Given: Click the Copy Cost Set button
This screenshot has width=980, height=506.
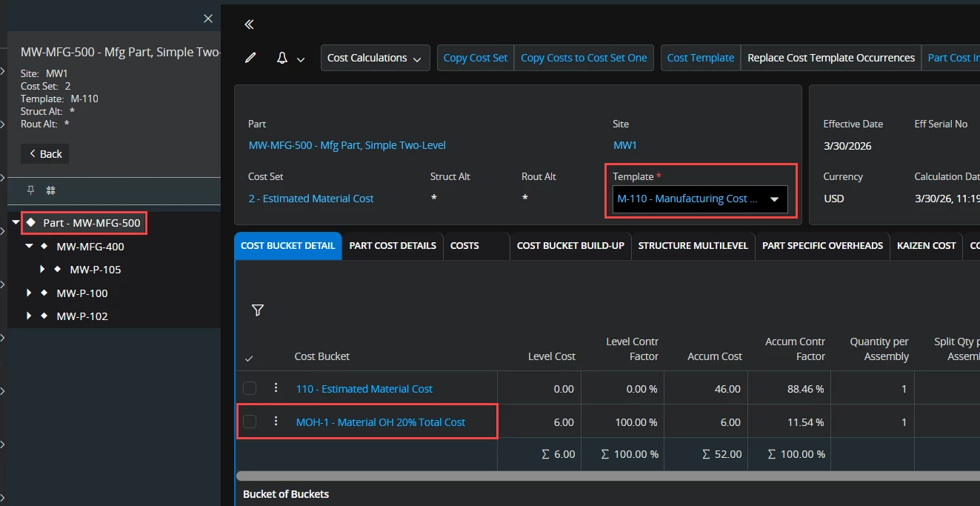Looking at the screenshot, I should (x=476, y=58).
